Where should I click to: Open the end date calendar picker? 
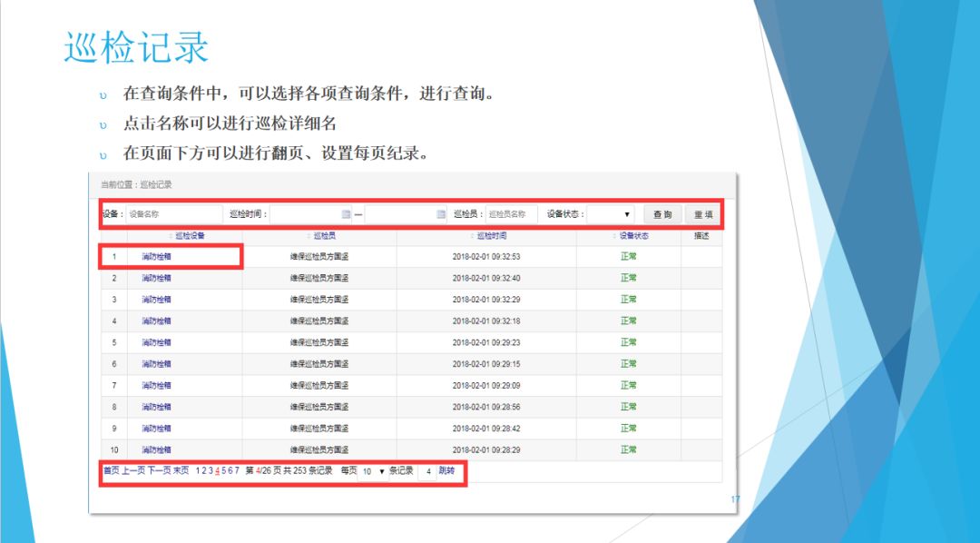(441, 214)
